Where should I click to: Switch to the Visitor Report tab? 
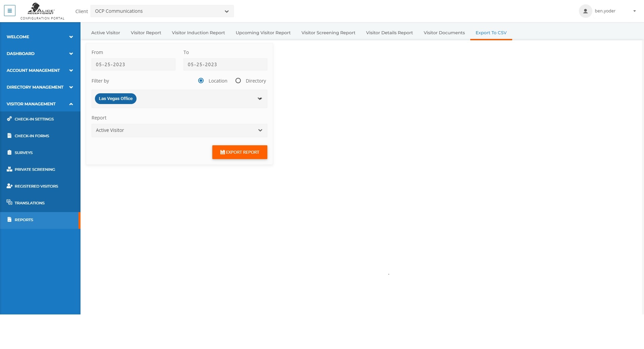coord(146,33)
